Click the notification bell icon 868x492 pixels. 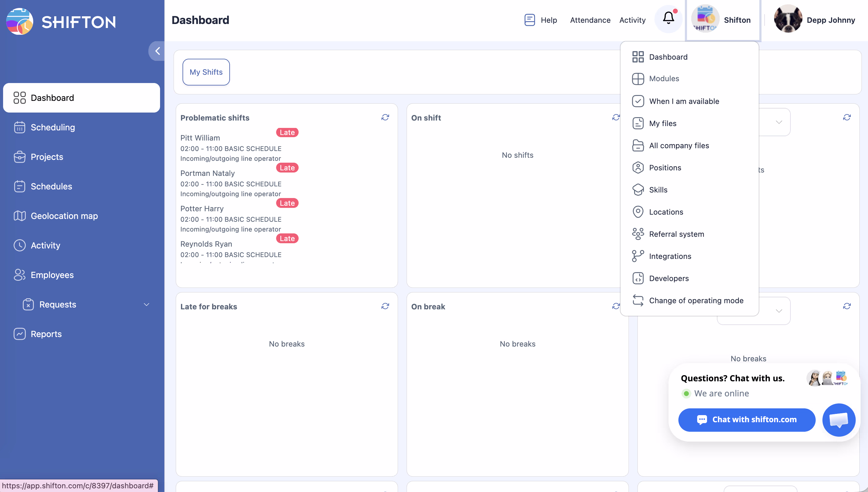[x=668, y=18]
